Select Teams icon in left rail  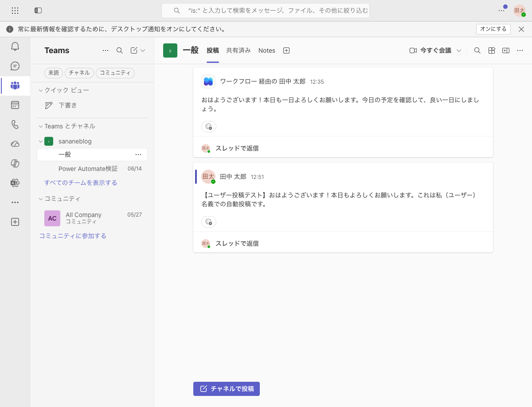click(x=15, y=85)
